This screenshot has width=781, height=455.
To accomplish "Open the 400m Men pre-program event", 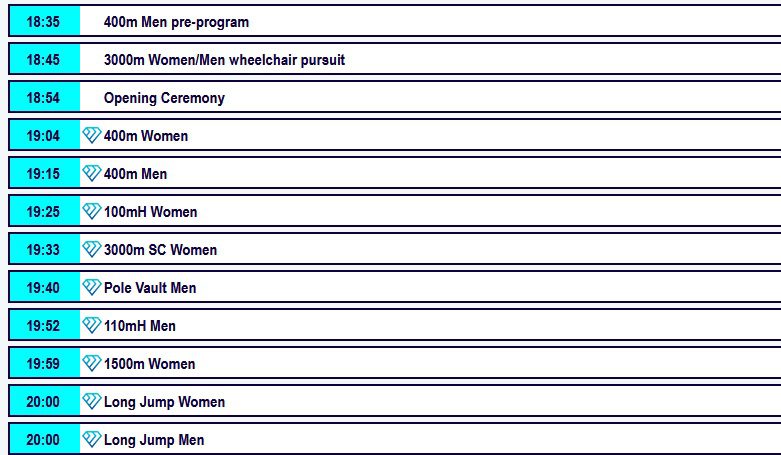I will (x=176, y=22).
